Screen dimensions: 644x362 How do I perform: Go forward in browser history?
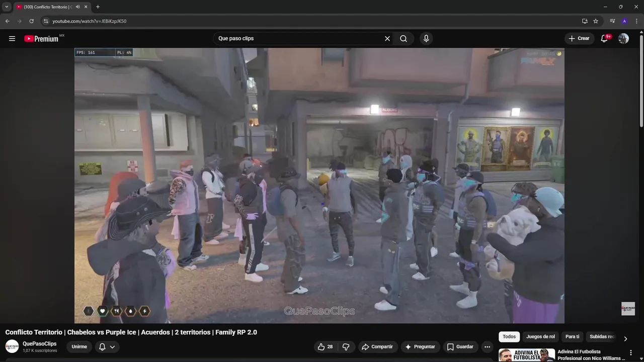click(19, 21)
